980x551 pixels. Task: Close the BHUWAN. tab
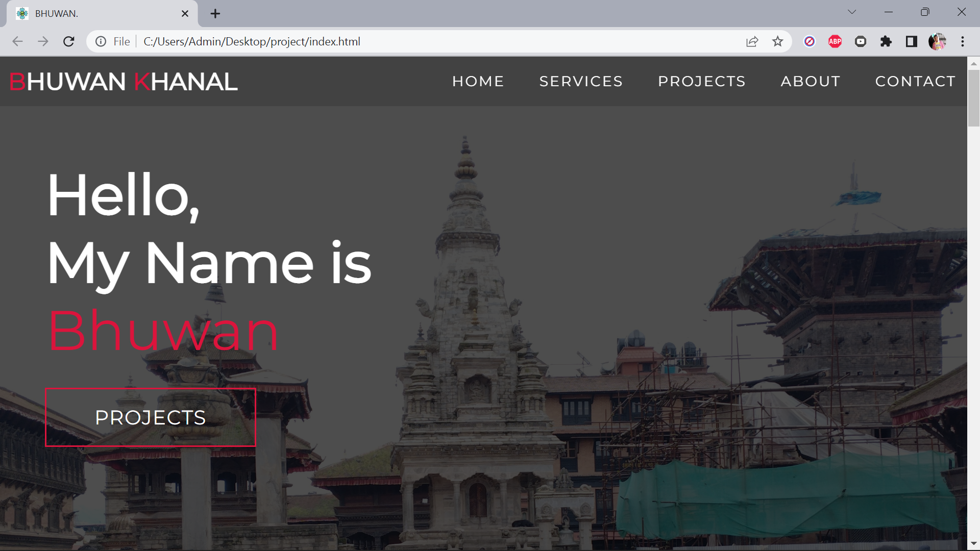(185, 14)
